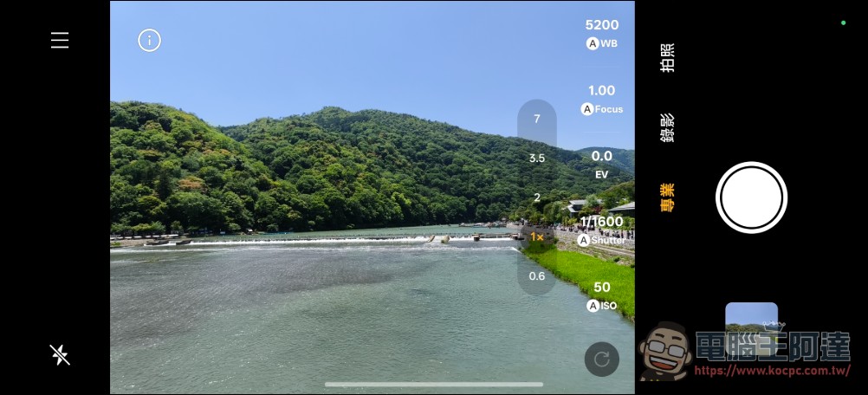Open the 5200 white balance value
Viewport: 868px width, 395px height.
click(x=602, y=25)
